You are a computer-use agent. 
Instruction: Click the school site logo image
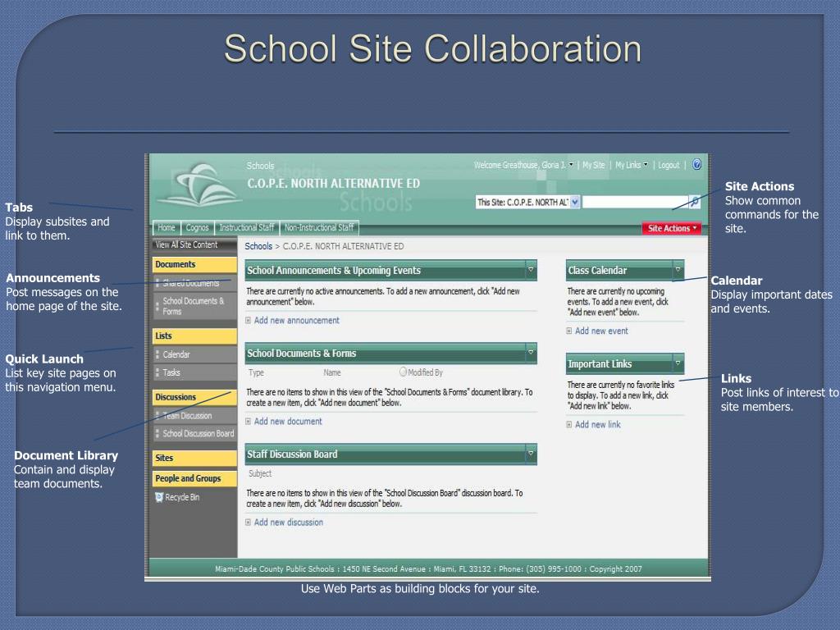point(200,186)
